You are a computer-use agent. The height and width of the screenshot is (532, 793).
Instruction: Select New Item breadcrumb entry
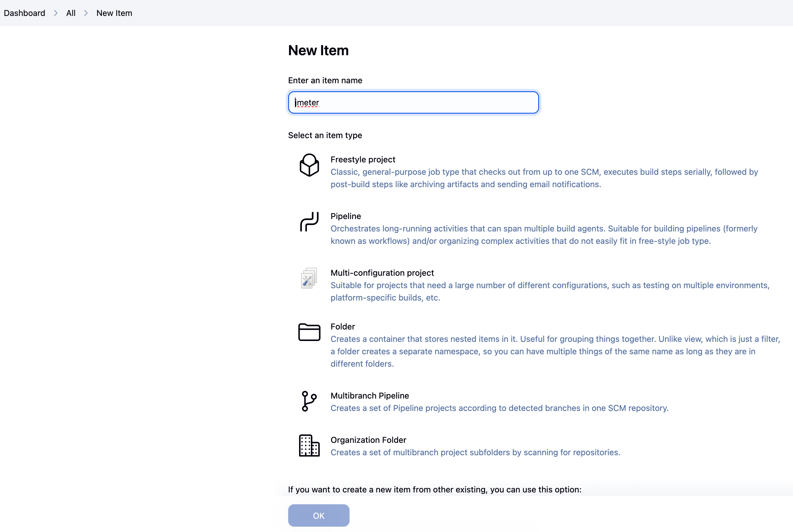tap(114, 13)
